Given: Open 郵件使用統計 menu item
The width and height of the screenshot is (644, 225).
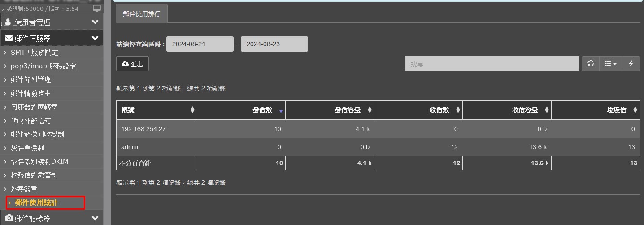Looking at the screenshot, I should pyautogui.click(x=36, y=203).
